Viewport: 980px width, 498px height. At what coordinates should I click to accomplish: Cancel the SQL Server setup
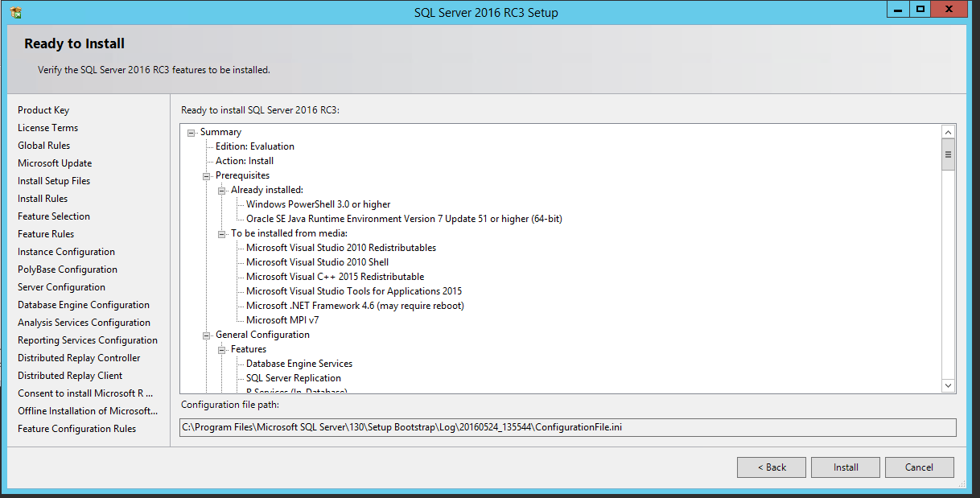[x=919, y=467]
